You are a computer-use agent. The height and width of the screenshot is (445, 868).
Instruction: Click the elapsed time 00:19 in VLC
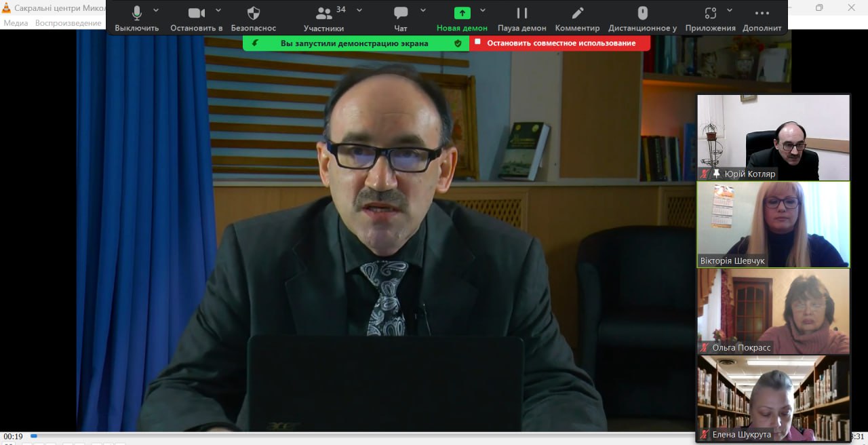pyautogui.click(x=13, y=436)
